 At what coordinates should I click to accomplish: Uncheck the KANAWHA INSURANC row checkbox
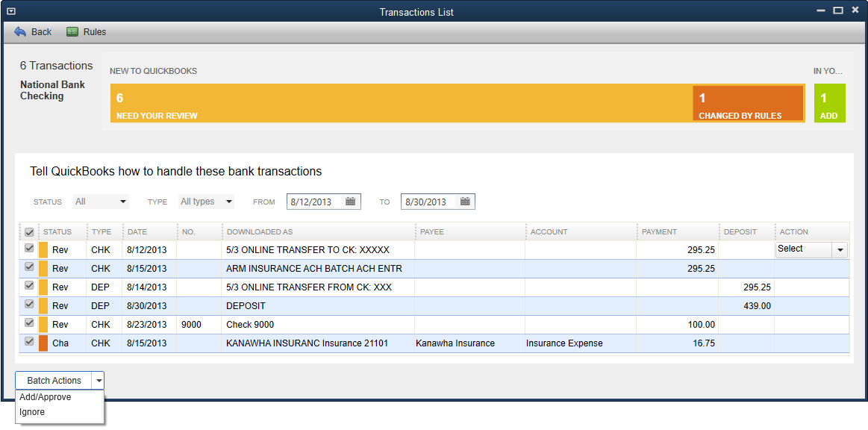29,341
